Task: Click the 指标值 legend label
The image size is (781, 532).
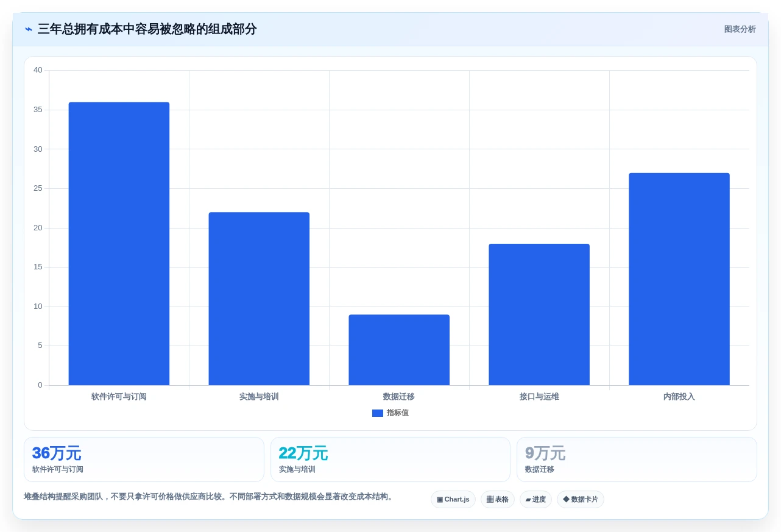Action: pyautogui.click(x=397, y=413)
